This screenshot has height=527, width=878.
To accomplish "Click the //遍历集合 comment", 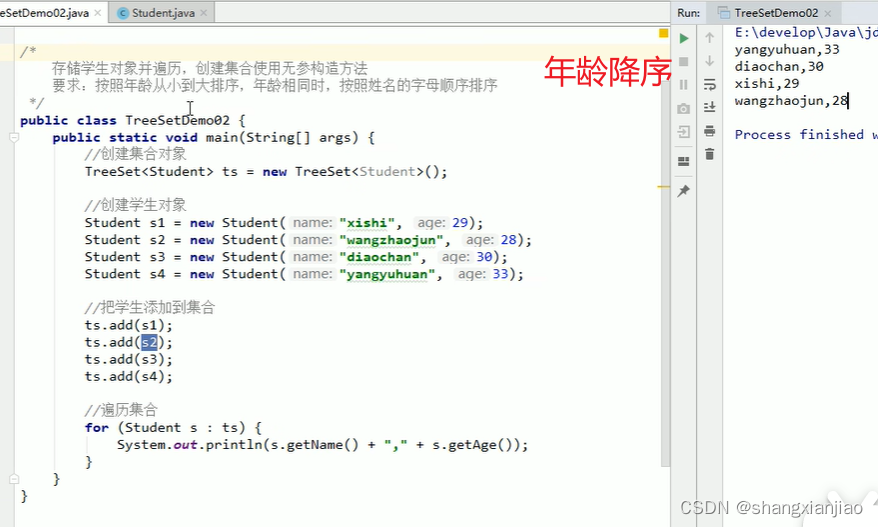I will coord(121,411).
